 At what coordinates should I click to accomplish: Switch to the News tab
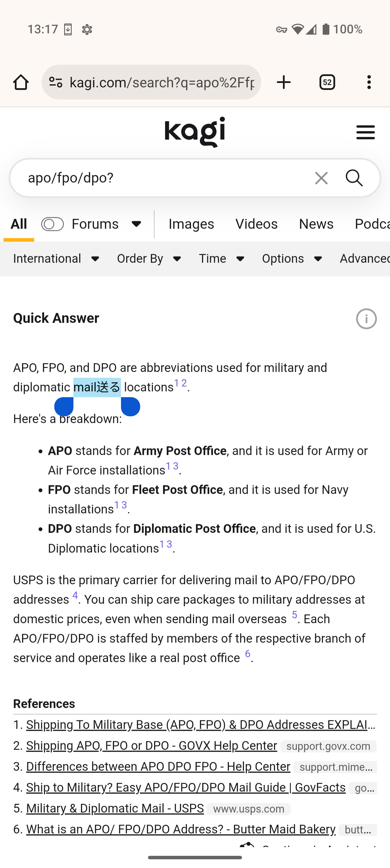click(x=316, y=224)
